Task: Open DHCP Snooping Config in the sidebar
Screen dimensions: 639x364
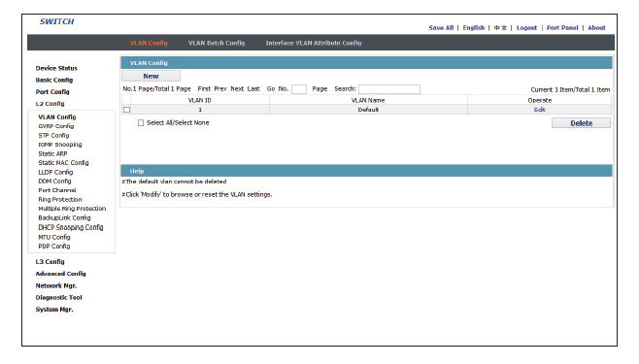Action: click(x=71, y=227)
